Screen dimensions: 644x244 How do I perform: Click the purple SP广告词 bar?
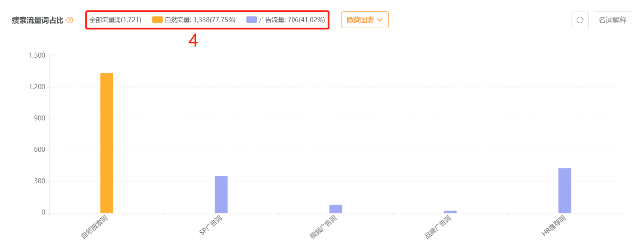(221, 194)
